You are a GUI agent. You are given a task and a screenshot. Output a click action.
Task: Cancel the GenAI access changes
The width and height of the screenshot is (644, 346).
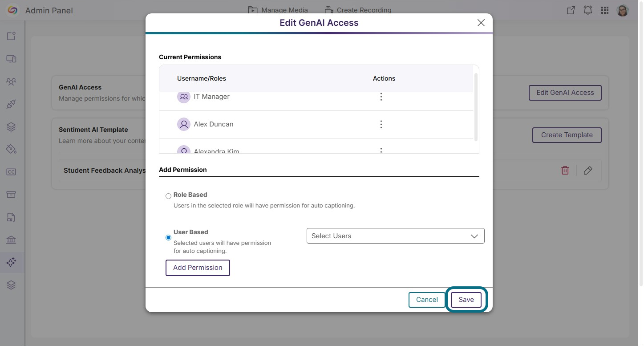pos(427,300)
